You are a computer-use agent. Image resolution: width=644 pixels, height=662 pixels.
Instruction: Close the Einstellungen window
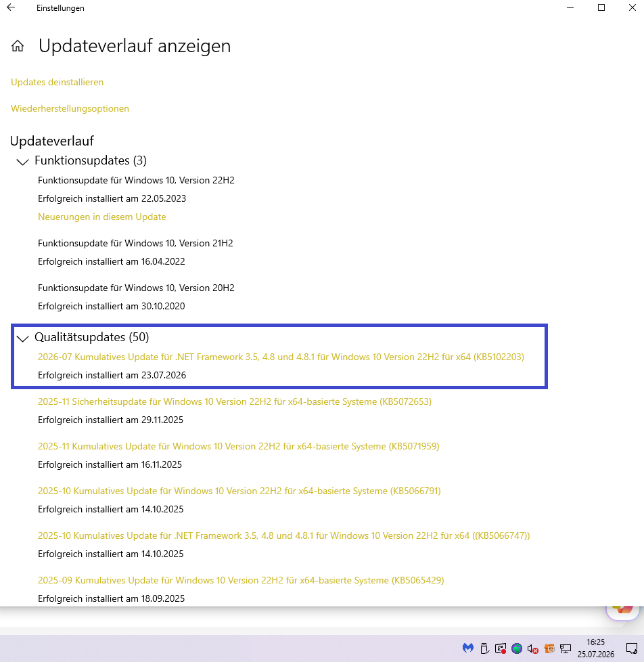point(632,7)
